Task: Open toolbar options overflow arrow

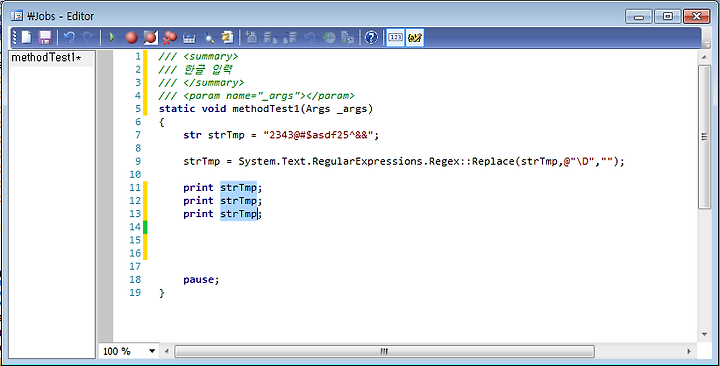Action: point(707,45)
